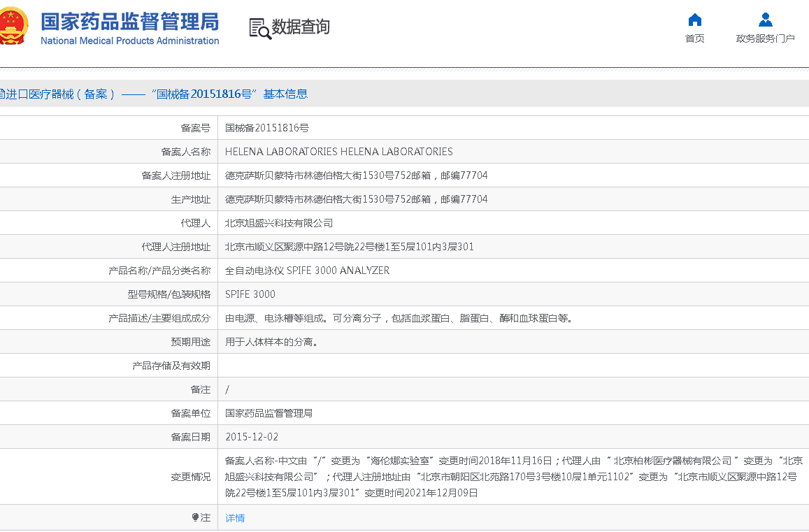Screen dimensions: 809x532
Task: Click the 代理人 value 北京旭盛兴科技有限公司
Action: click(279, 223)
